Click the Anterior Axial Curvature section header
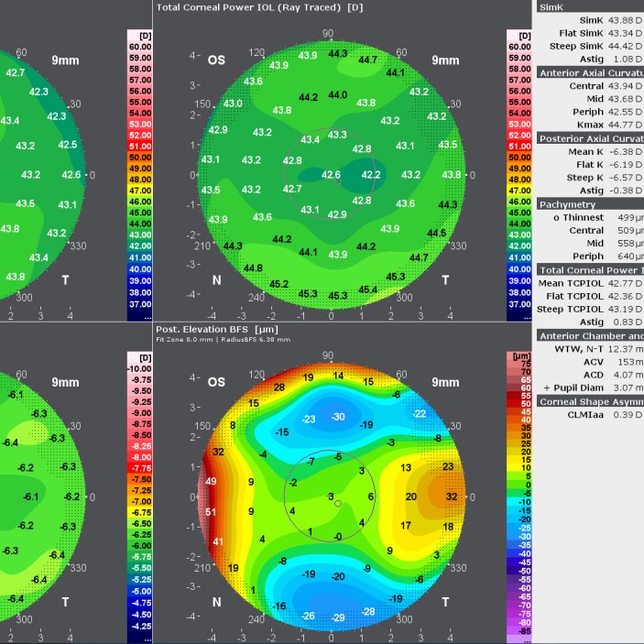The image size is (644, 644). [x=590, y=72]
